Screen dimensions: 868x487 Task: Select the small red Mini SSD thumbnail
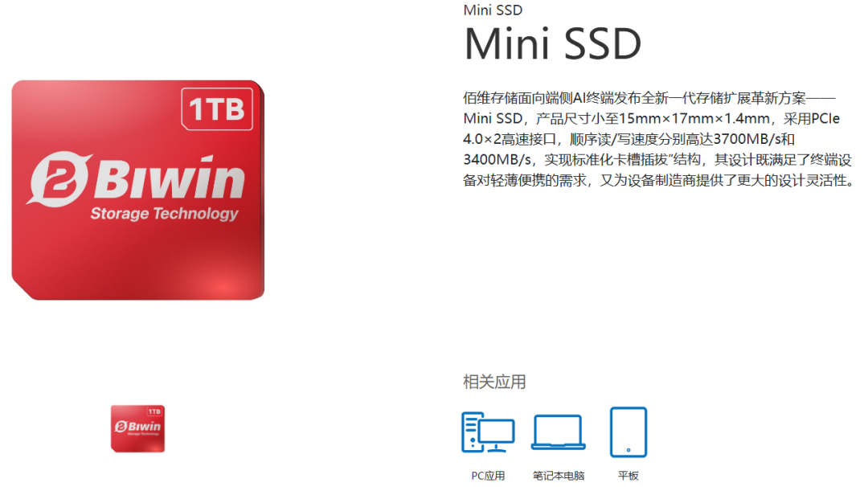[x=138, y=429]
